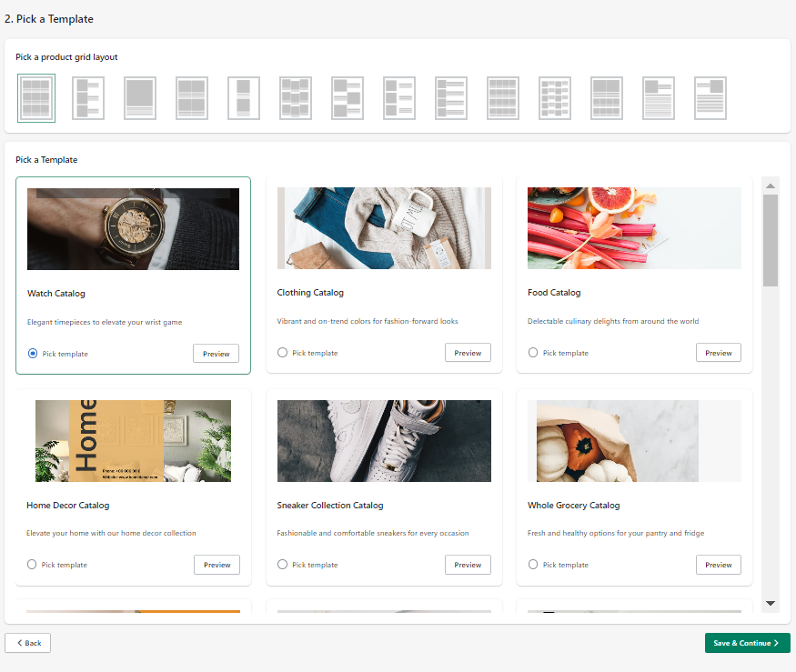This screenshot has width=796, height=672.
Task: Click 'Fresh and healthy options' description
Action: pyautogui.click(x=616, y=533)
